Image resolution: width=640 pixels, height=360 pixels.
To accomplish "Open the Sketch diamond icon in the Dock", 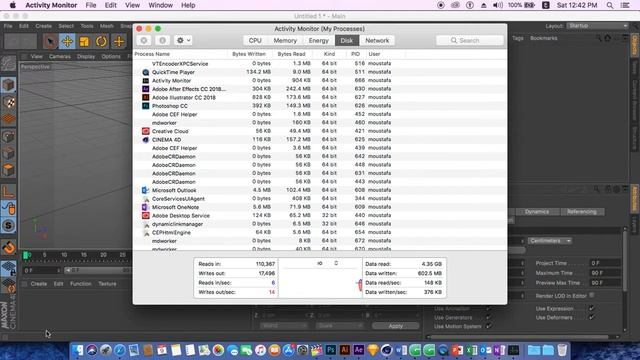I will 373,350.
